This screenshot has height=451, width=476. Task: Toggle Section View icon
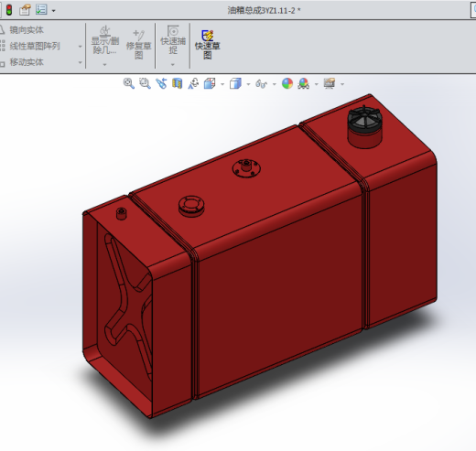(x=178, y=83)
